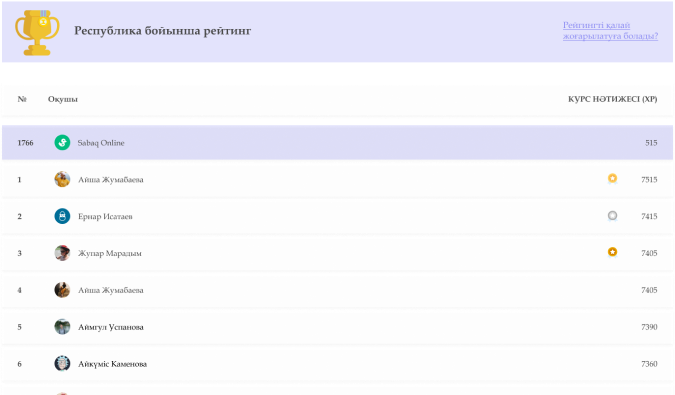Viewport: 675px width, 395px height.
Task: Click the silver medal badge beside 7415
Action: click(x=612, y=215)
